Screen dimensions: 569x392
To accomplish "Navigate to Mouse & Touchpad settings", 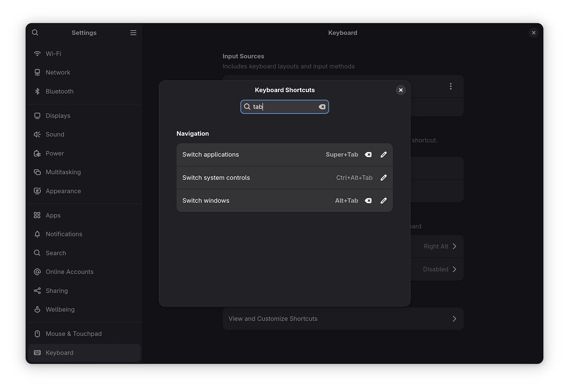I will pyautogui.click(x=73, y=334).
